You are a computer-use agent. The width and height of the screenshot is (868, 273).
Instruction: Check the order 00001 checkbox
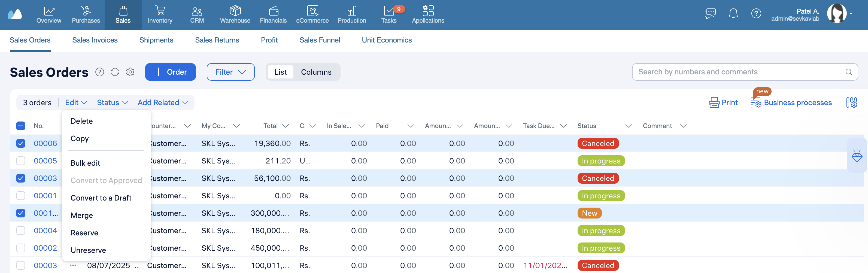pos(20,196)
